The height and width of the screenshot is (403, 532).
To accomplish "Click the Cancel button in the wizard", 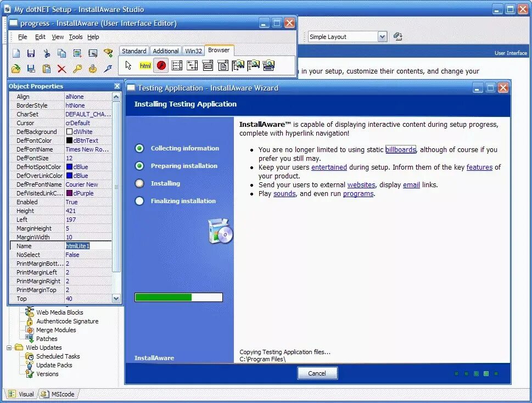I will point(317,373).
